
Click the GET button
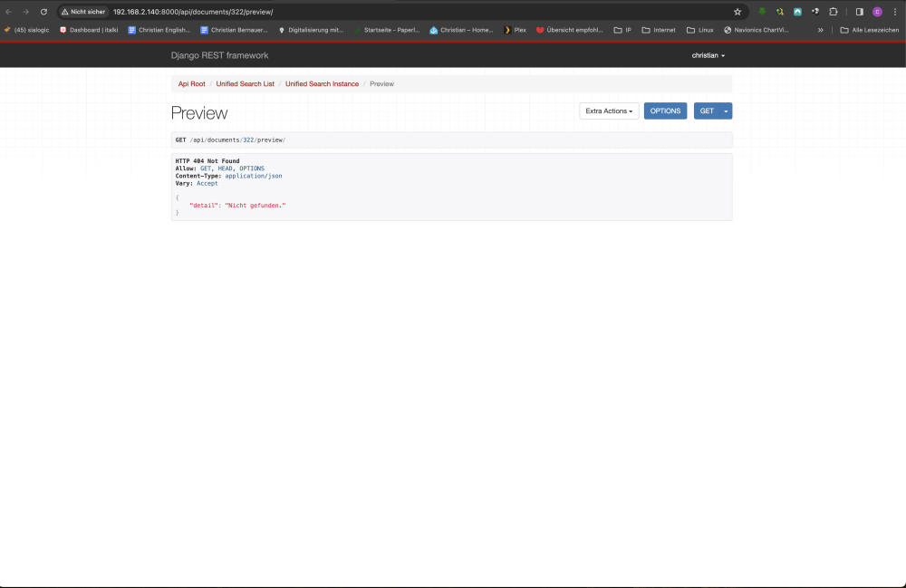pyautogui.click(x=707, y=111)
